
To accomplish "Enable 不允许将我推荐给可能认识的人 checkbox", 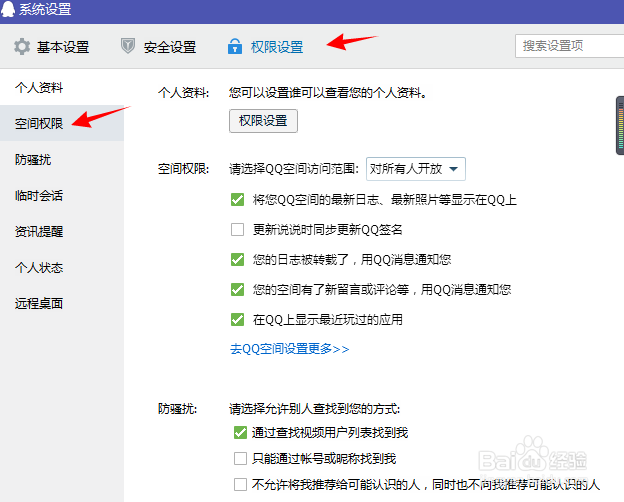I will pos(240,484).
